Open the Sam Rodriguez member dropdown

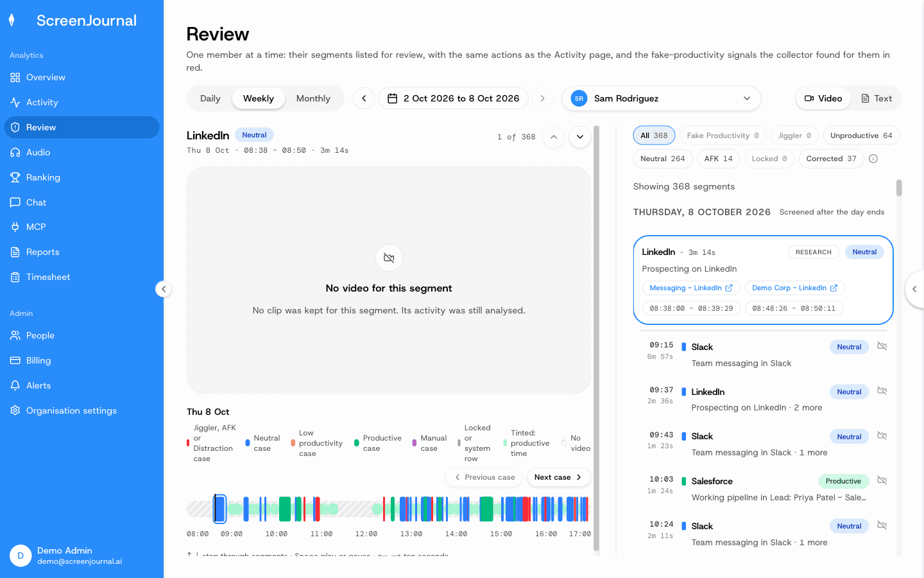(x=662, y=98)
